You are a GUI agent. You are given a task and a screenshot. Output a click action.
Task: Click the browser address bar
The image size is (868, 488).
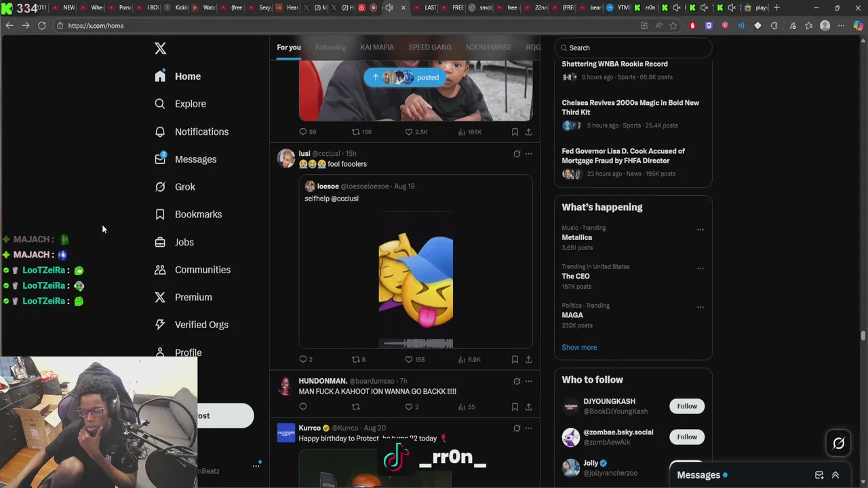point(346,26)
